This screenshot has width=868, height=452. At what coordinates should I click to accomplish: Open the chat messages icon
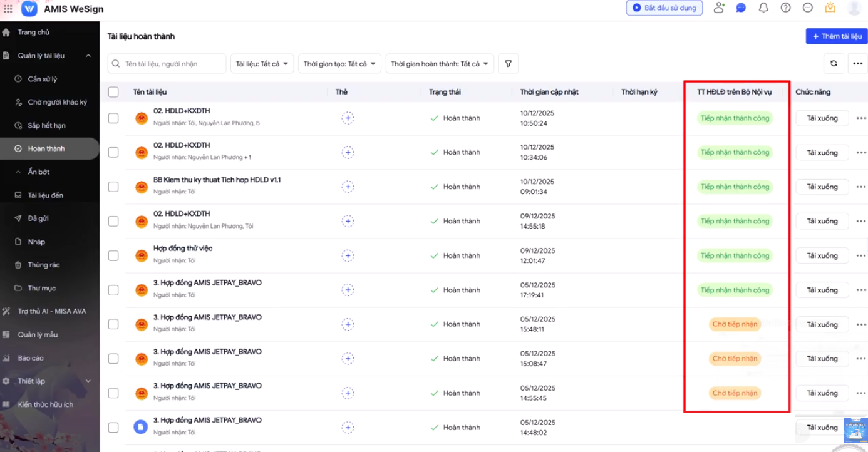point(741,8)
